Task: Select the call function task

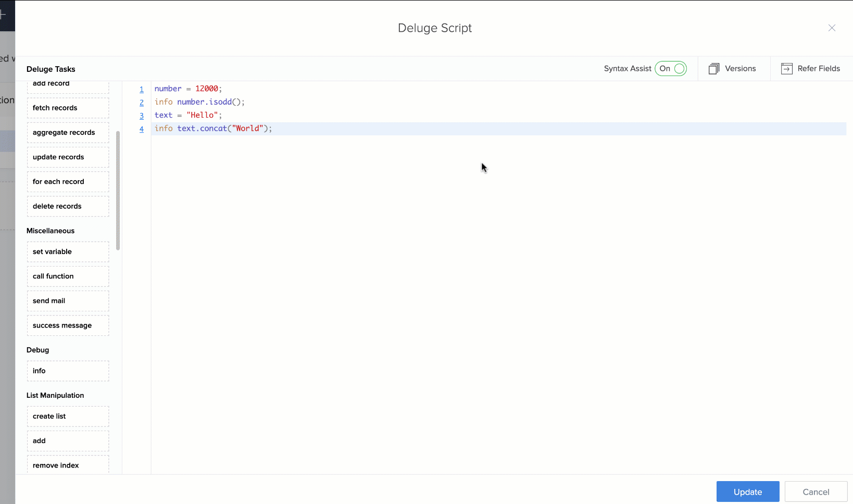Action: tap(68, 276)
